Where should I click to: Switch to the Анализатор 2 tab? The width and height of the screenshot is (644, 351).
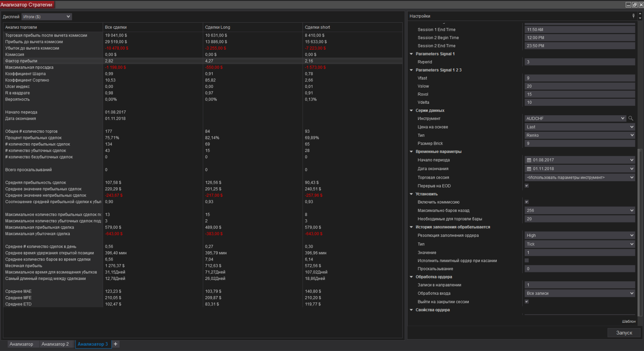[55, 344]
